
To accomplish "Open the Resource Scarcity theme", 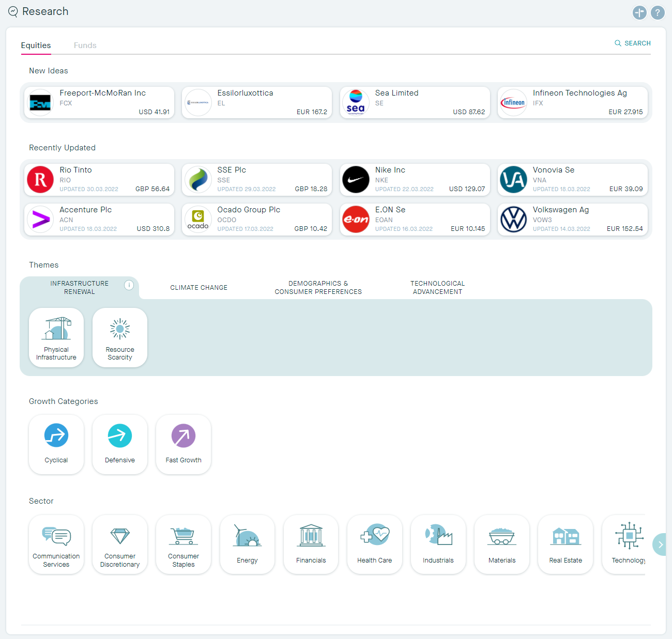I will point(120,338).
